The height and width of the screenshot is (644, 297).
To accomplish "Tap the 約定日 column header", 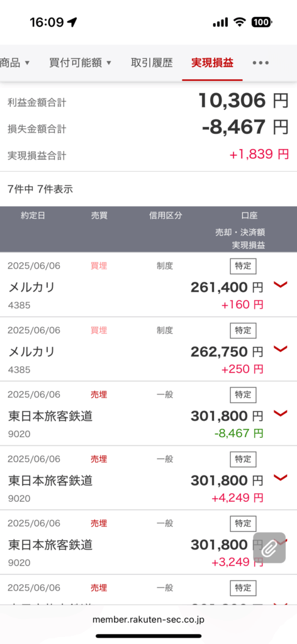I will (33, 216).
